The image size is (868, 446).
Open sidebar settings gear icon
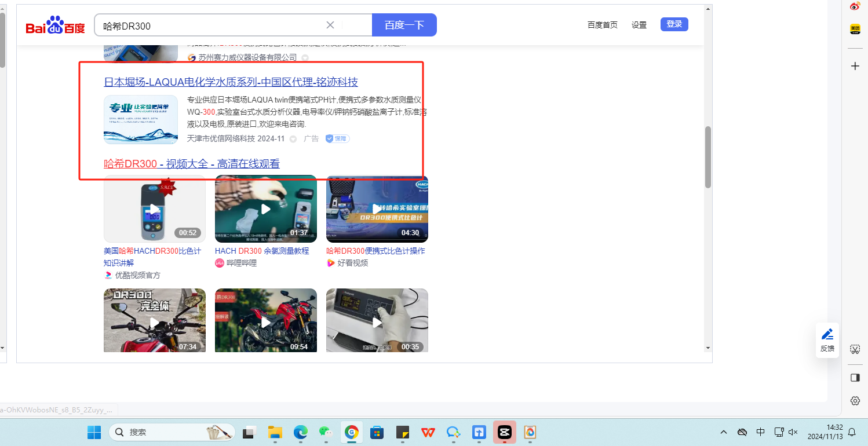click(x=855, y=401)
